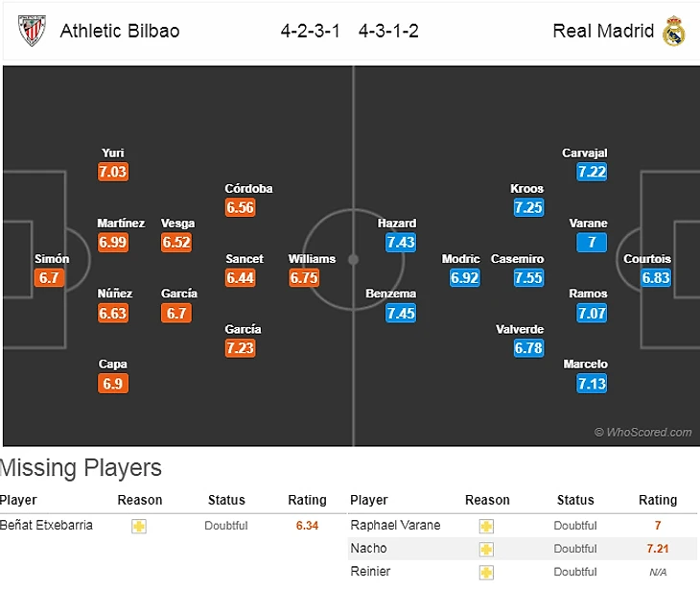
Task: Click the injury icon in Nacho's row
Action: click(486, 550)
